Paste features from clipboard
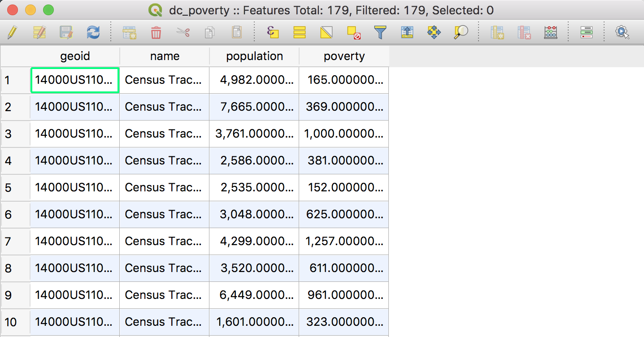Screen dimensions: 644x337 (236, 32)
